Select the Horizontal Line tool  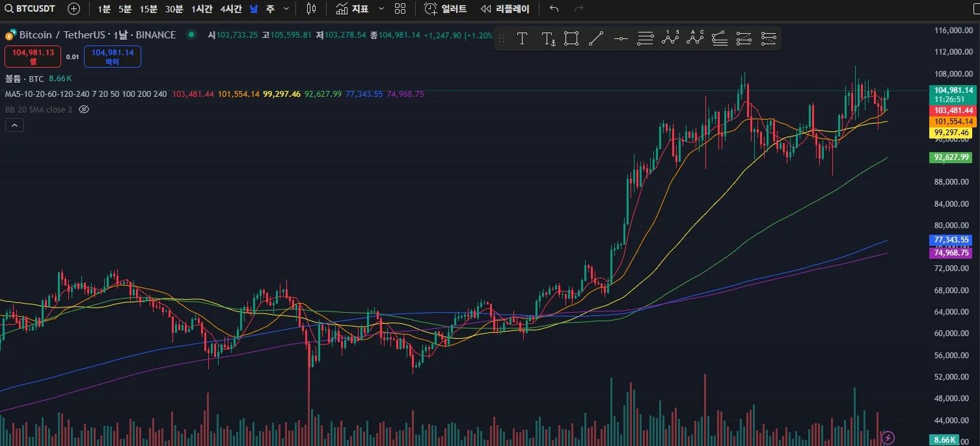(621, 38)
